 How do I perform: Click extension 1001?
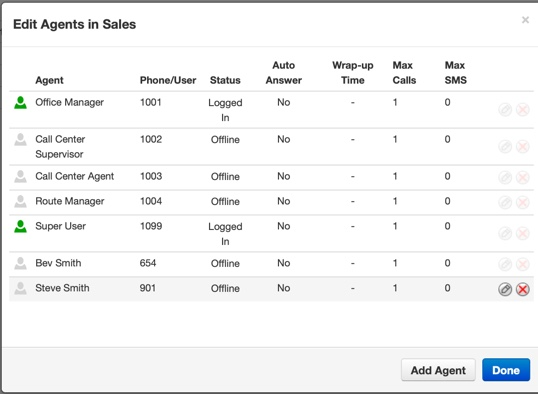click(x=151, y=102)
